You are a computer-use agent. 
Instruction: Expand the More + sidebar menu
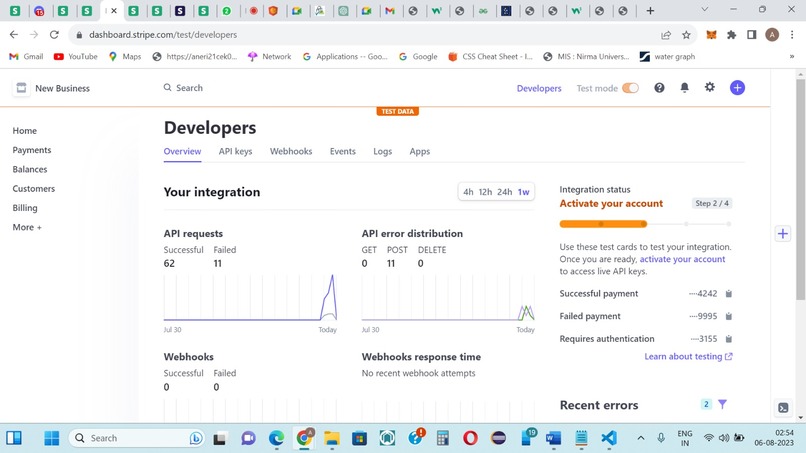click(27, 227)
